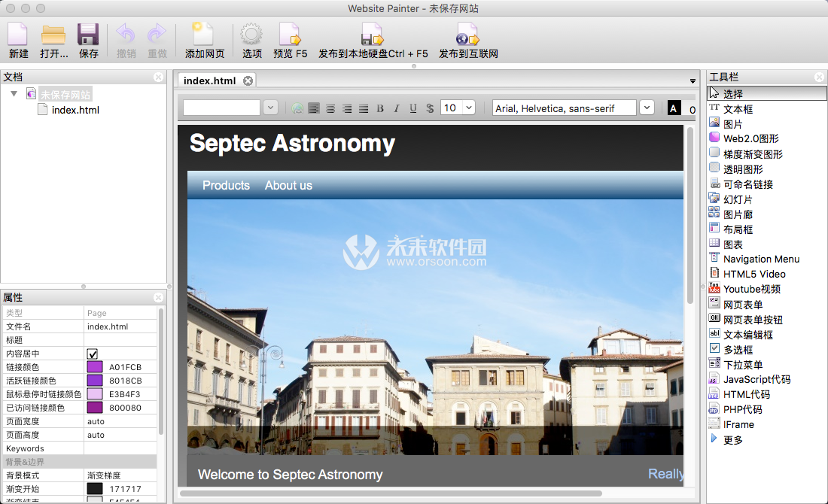828x504 pixels.
Task: Change the 链接颜色 A01FCB swatch
Action: [95, 367]
